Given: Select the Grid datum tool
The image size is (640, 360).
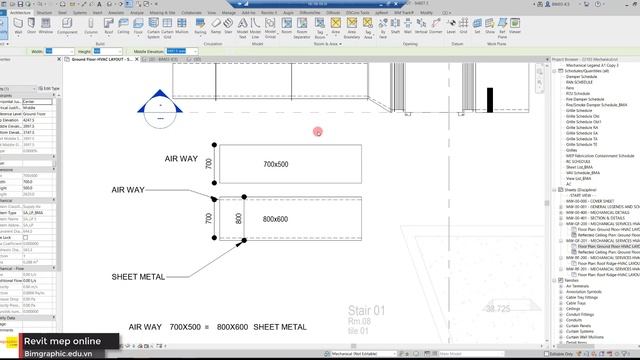Looking at the screenshot, I should click(x=464, y=27).
